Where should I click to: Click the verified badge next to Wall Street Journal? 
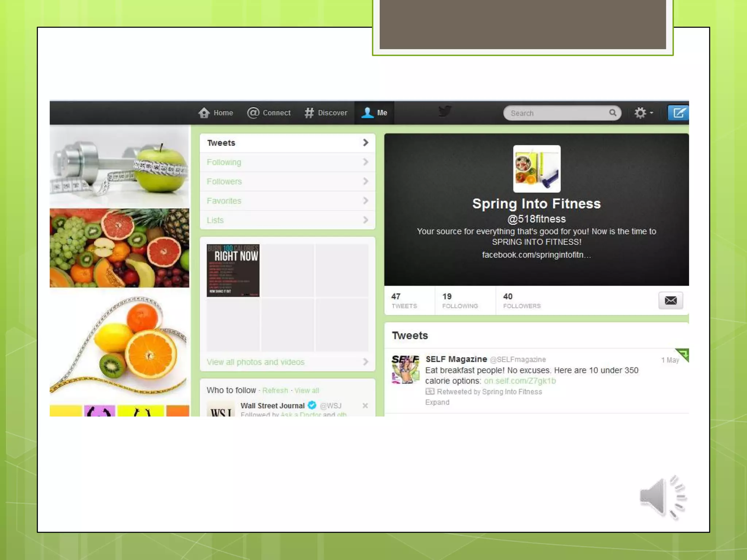point(312,405)
